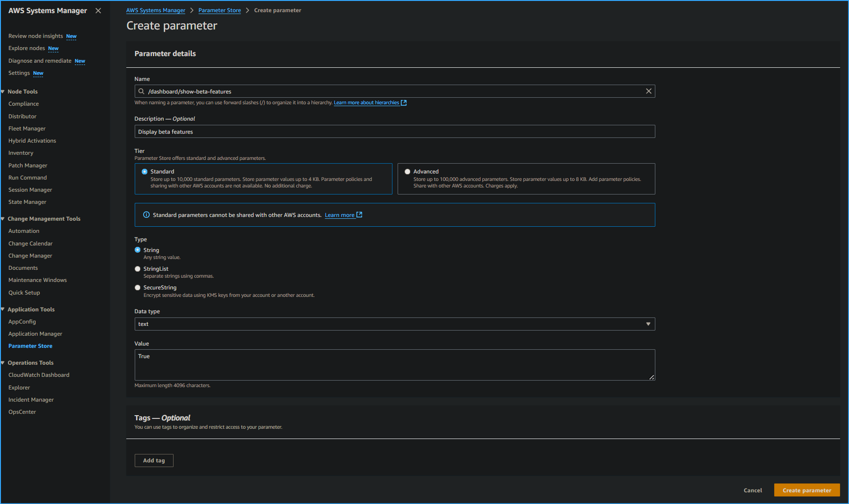This screenshot has height=504, width=849.
Task: Select the StringList type
Action: pyautogui.click(x=137, y=269)
